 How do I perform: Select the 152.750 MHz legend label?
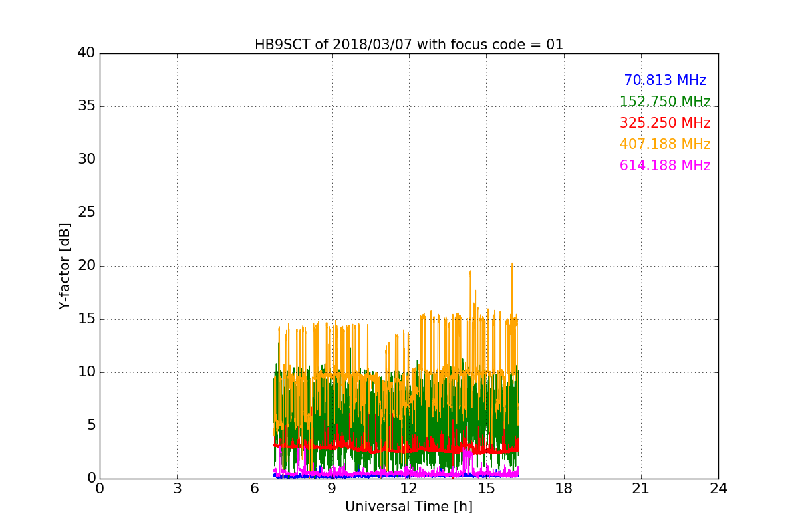[665, 102]
